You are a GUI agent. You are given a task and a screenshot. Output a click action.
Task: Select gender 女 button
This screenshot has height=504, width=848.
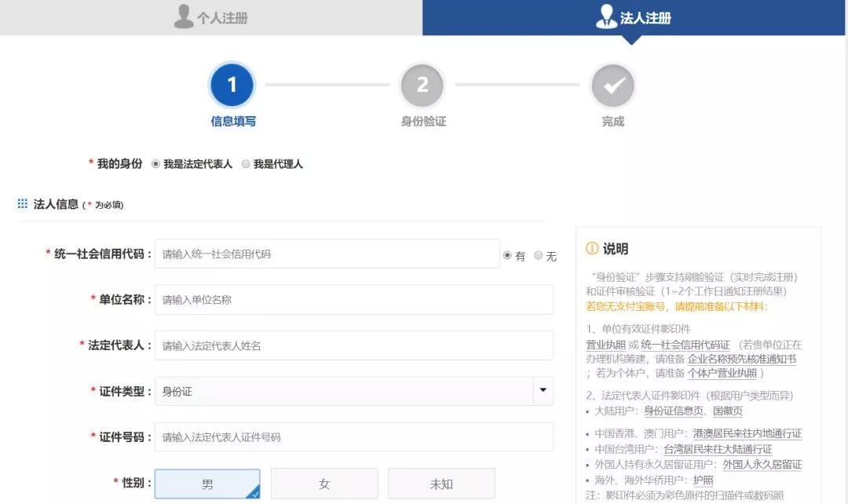click(x=324, y=484)
